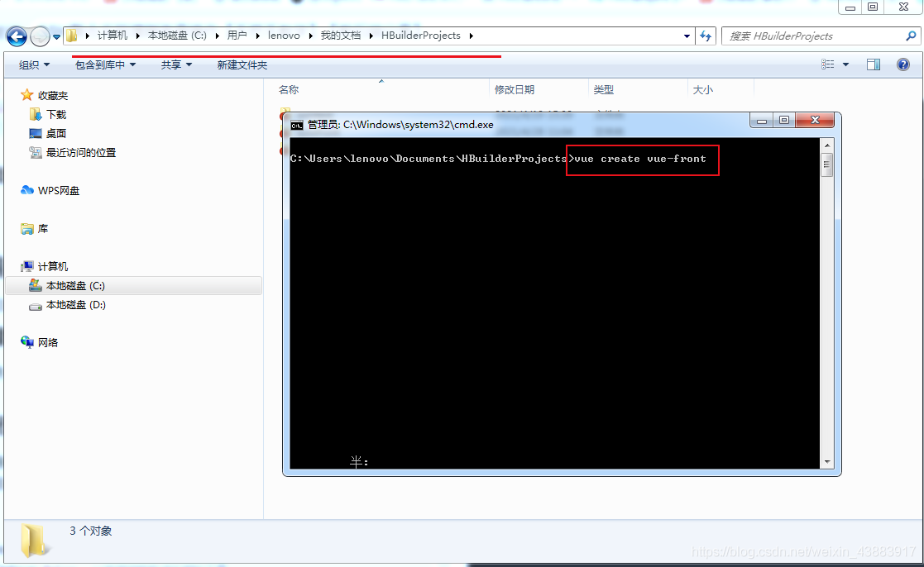Select 库 in the navigation pane

pyautogui.click(x=43, y=228)
